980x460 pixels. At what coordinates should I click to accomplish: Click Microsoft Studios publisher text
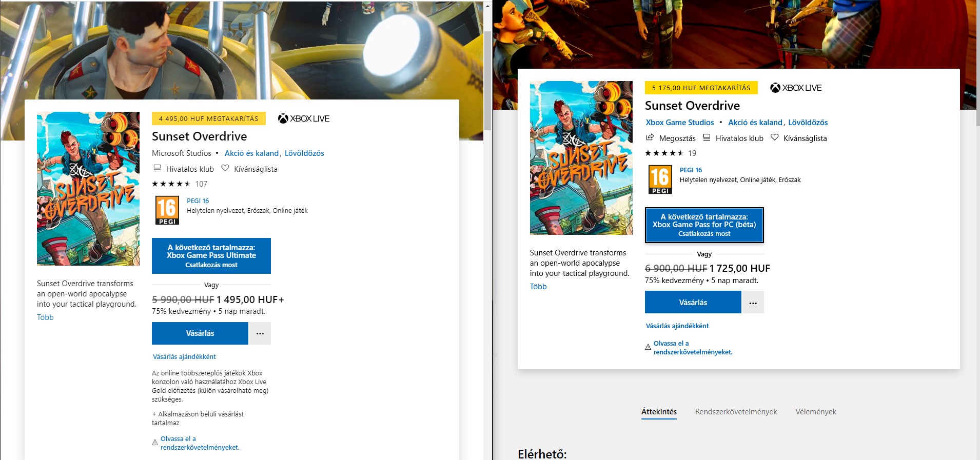point(182,153)
